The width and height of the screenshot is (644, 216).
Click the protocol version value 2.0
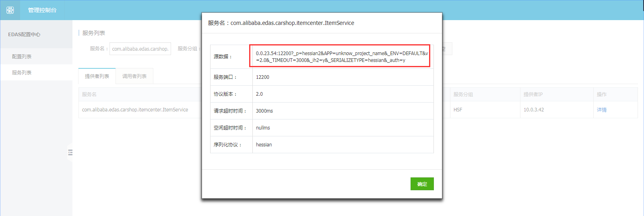click(x=259, y=94)
